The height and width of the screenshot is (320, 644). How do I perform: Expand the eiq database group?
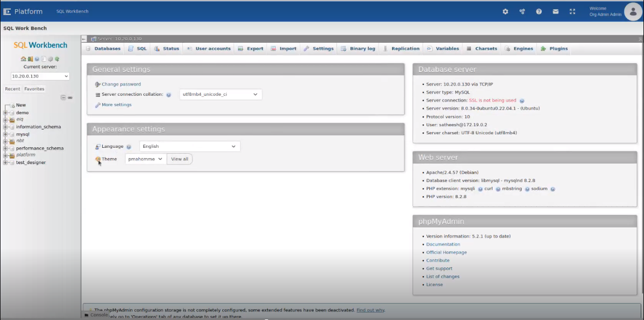[6, 120]
